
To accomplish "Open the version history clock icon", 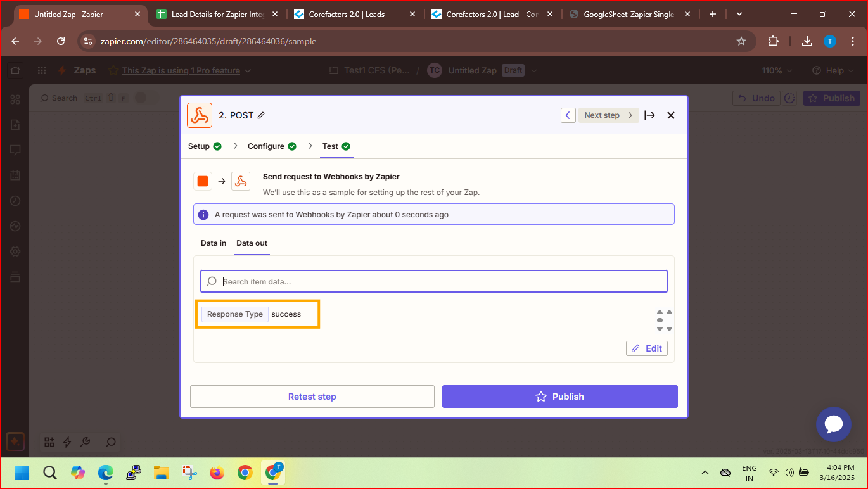I will click(x=789, y=98).
